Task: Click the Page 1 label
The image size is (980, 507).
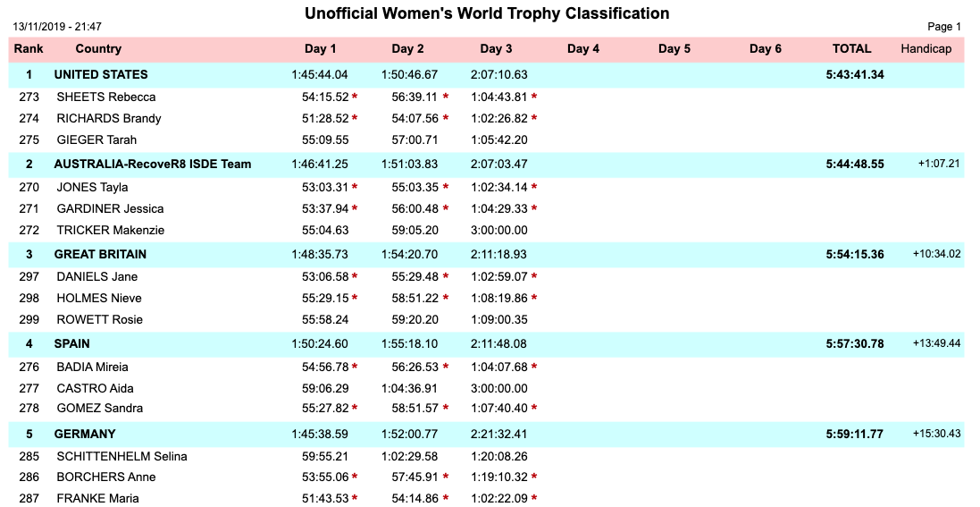Action: point(944,27)
